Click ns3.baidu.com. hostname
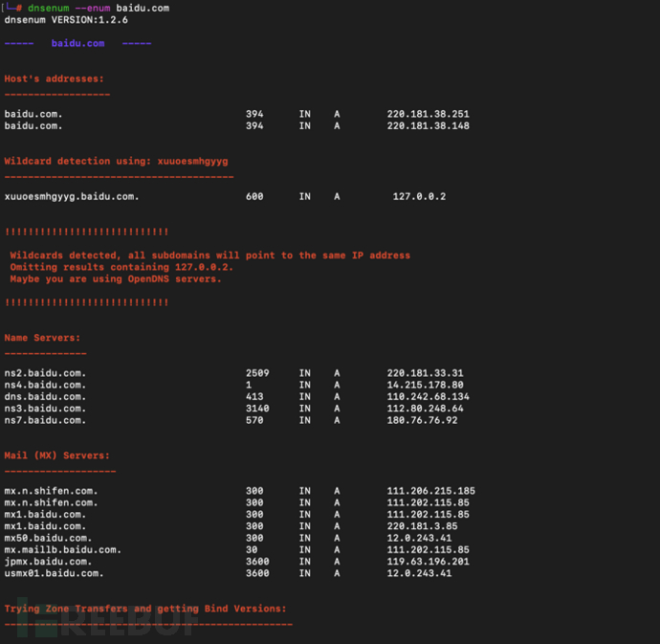The height and width of the screenshot is (644, 660). tap(46, 409)
